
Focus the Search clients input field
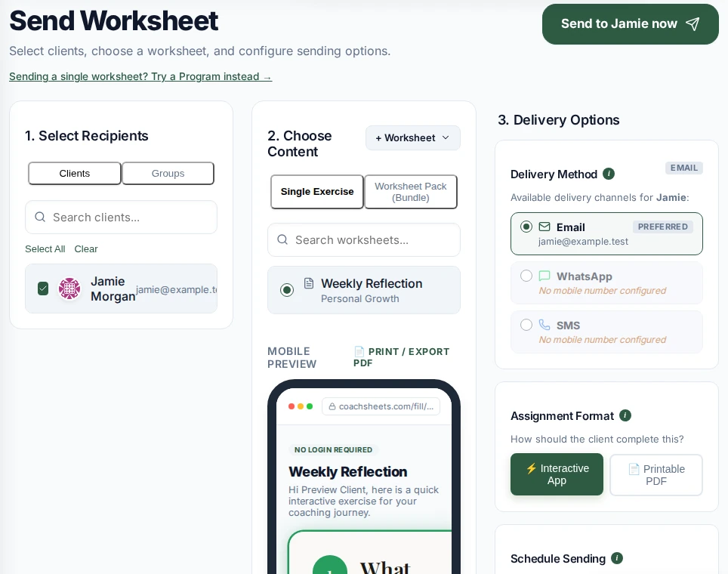click(x=121, y=218)
